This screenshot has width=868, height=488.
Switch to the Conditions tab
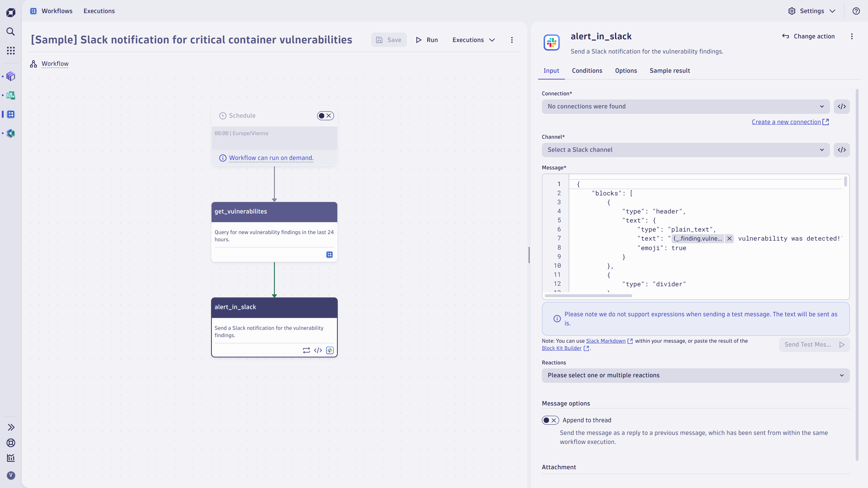pos(587,71)
